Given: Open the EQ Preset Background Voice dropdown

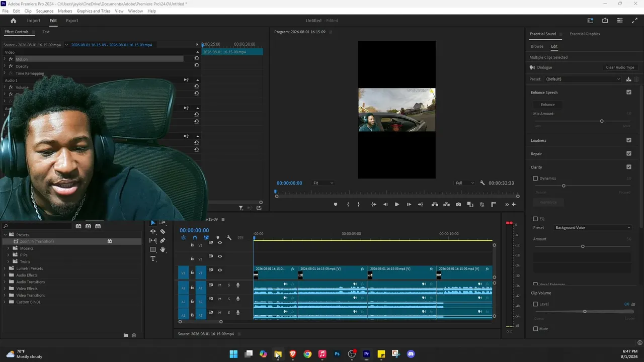Looking at the screenshot, I should point(592,228).
